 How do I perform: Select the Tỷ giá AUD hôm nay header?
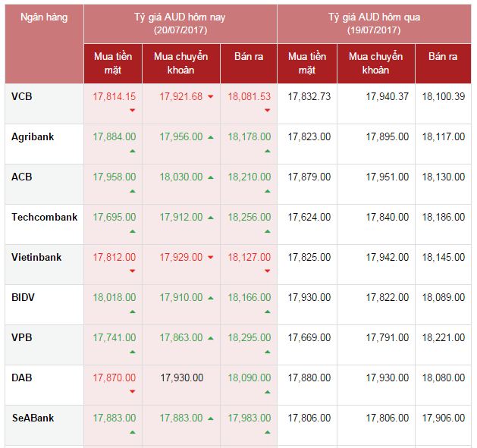coord(180,23)
